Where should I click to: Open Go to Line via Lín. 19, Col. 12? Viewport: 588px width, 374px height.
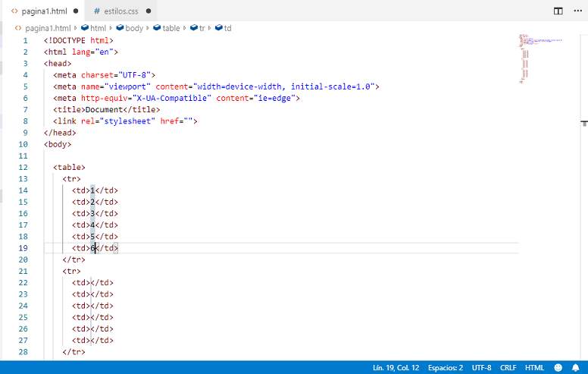tap(396, 368)
